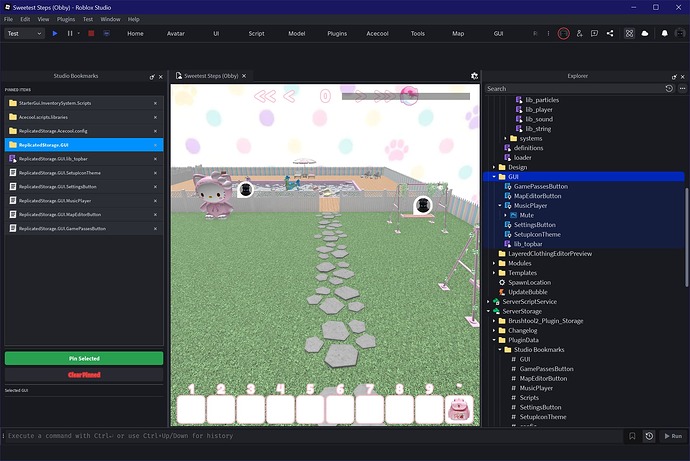Screen dimensions: 690x461
Task: Collapse the ServerStorage service
Action: pos(488,311)
